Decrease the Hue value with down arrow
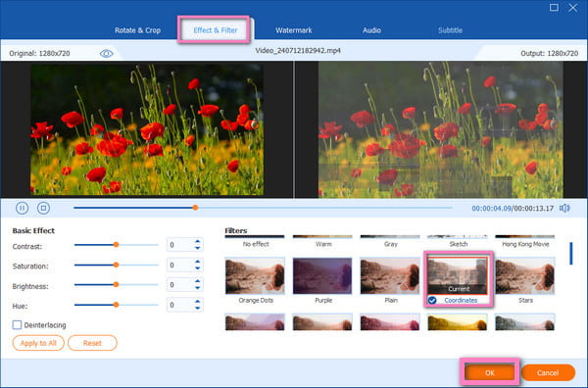The image size is (588, 388). (x=197, y=308)
